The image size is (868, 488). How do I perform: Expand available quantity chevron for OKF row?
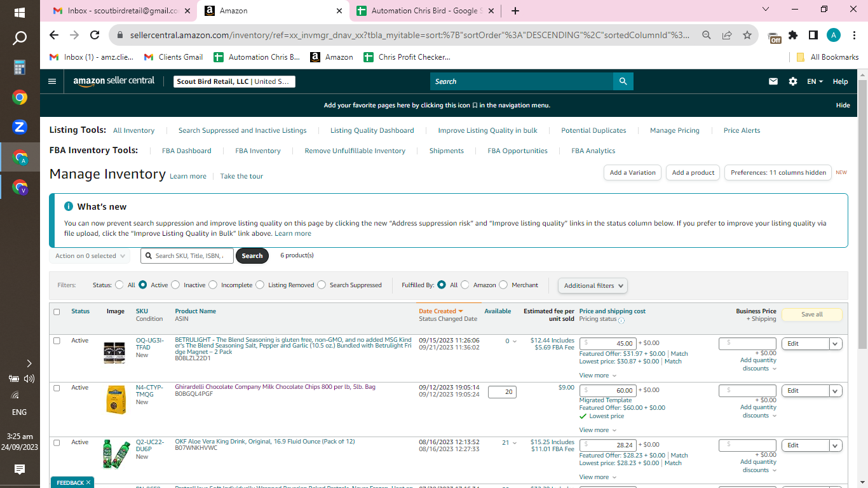(515, 443)
